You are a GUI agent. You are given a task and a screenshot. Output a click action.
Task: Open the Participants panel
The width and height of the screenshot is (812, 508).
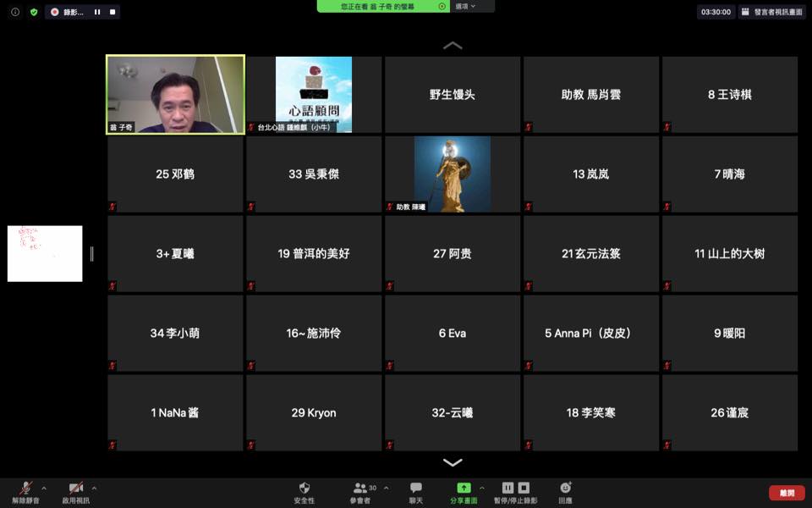coord(360,489)
